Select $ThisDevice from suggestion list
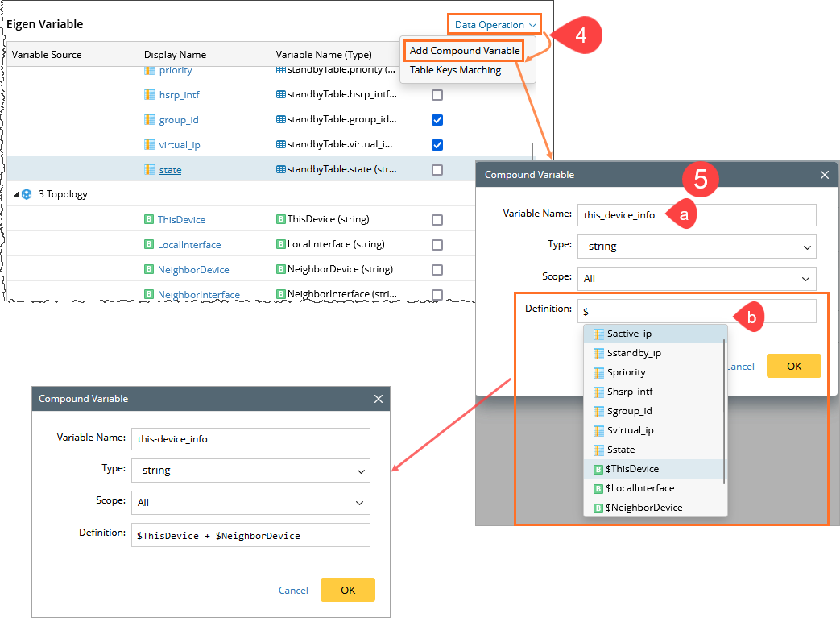Viewport: 840px width, 618px height. tap(654, 469)
